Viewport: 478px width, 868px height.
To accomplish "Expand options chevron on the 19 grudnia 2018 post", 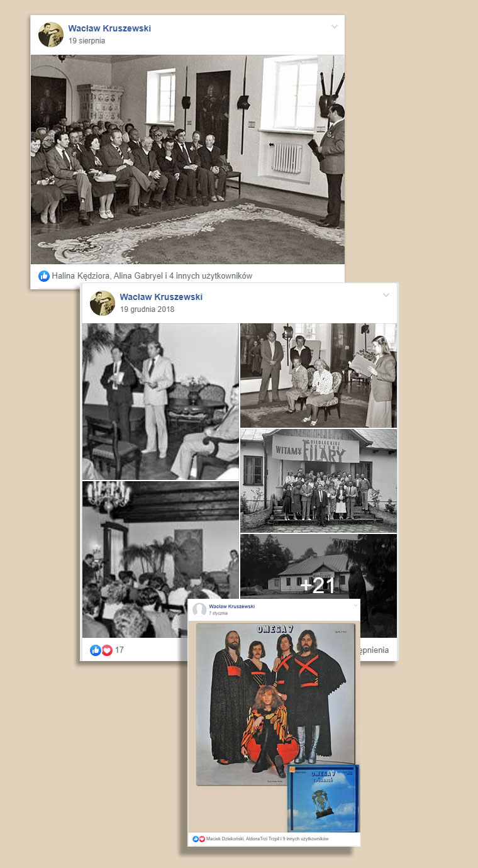I will coord(386,295).
